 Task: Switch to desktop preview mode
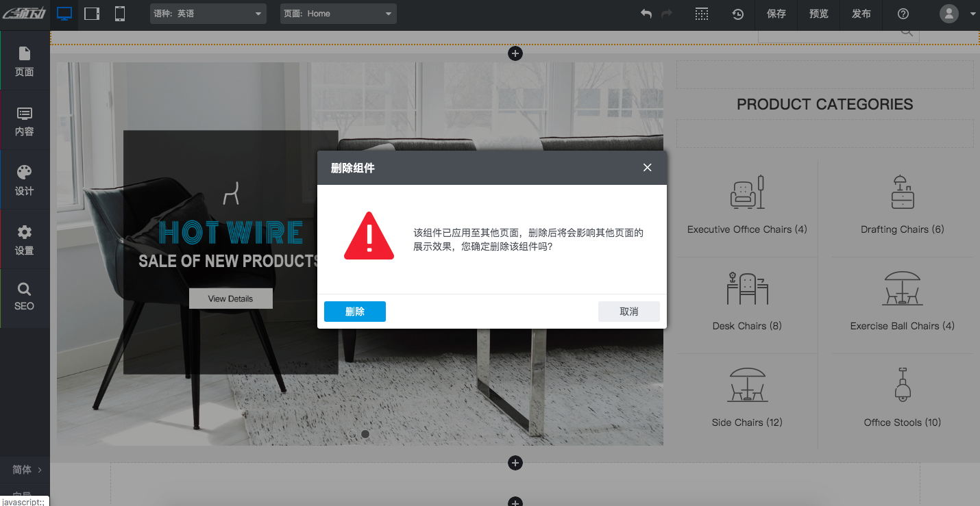click(x=64, y=13)
